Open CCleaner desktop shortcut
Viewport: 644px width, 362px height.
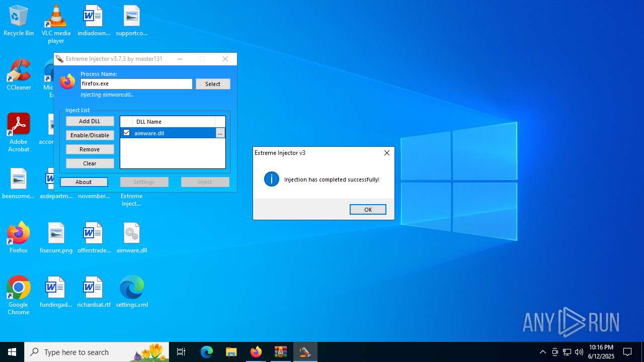point(19,75)
